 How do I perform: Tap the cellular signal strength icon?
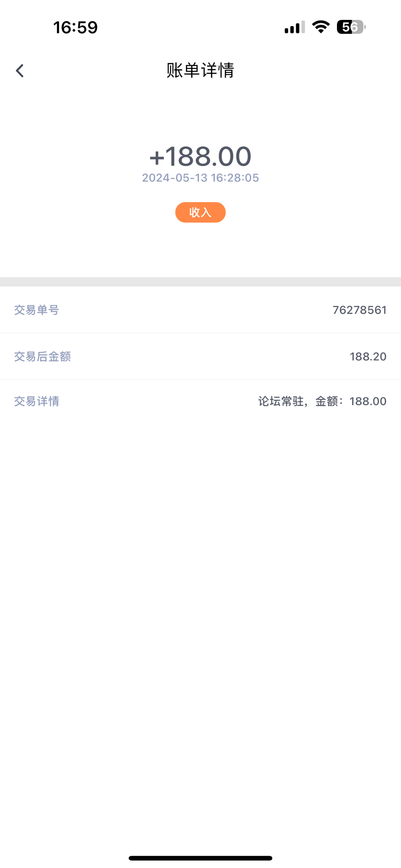[295, 27]
